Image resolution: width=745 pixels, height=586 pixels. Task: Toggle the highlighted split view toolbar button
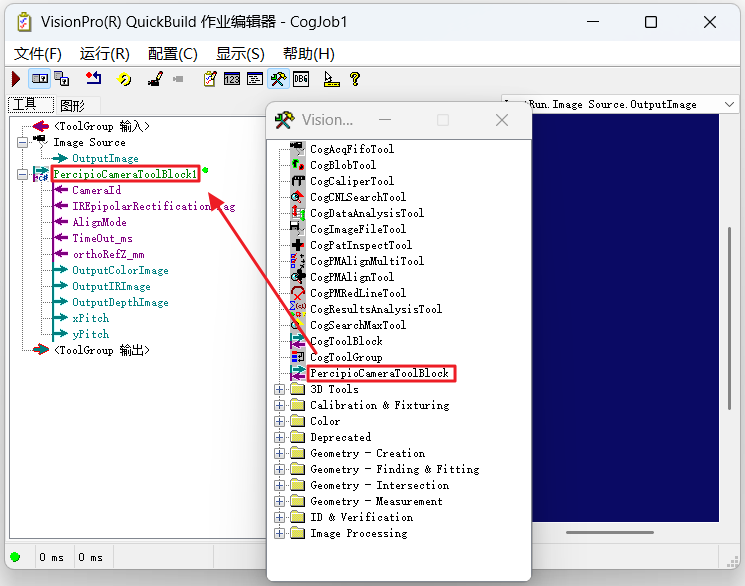(40, 79)
